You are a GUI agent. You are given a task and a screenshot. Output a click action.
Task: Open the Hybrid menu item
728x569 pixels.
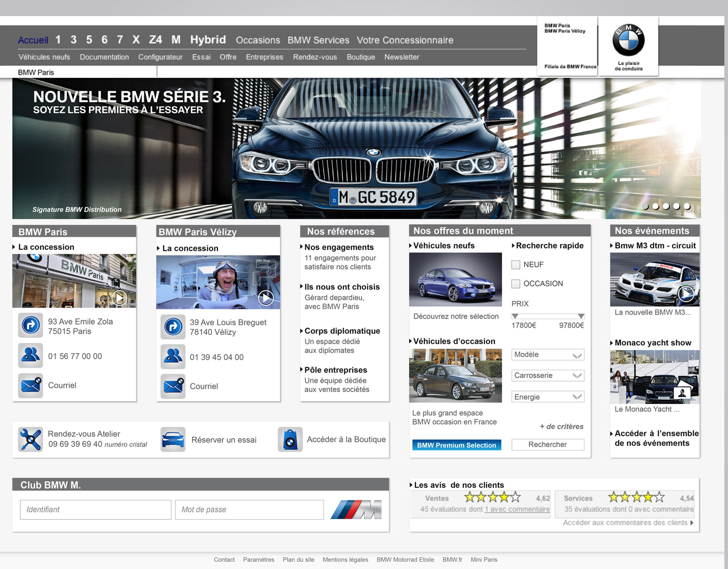coord(208,39)
